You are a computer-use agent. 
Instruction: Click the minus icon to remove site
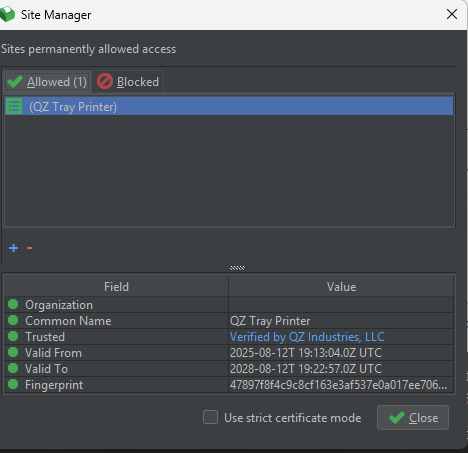30,248
